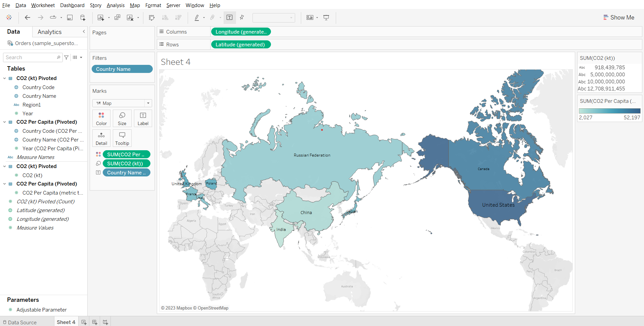Click the Tooltip button in Marks card
This screenshot has width=644, height=326.
(122, 138)
